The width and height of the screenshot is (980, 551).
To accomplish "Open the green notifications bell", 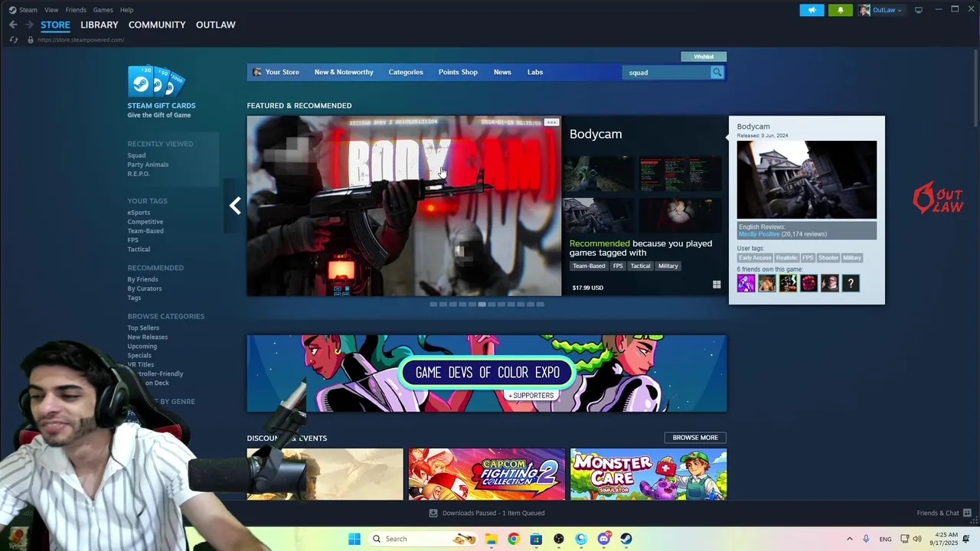I will [840, 10].
